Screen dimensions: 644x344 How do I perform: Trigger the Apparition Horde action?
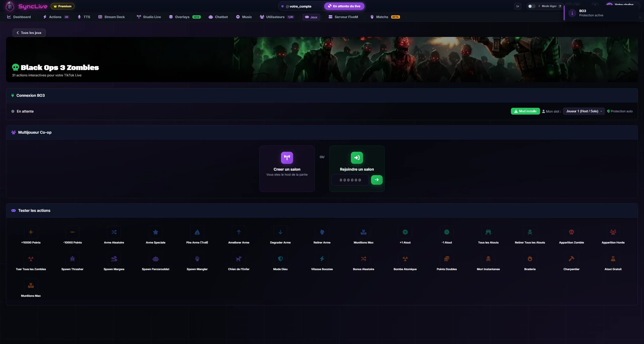click(x=613, y=232)
